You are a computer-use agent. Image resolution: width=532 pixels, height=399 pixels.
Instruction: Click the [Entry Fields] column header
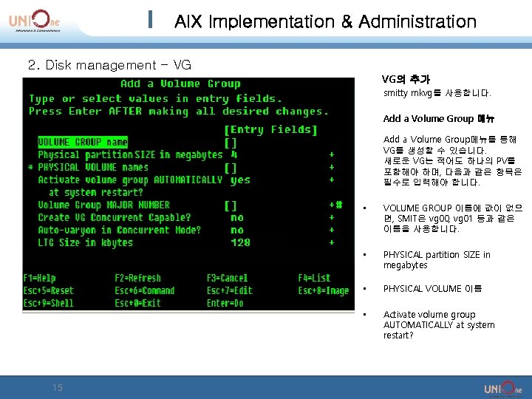(270, 129)
